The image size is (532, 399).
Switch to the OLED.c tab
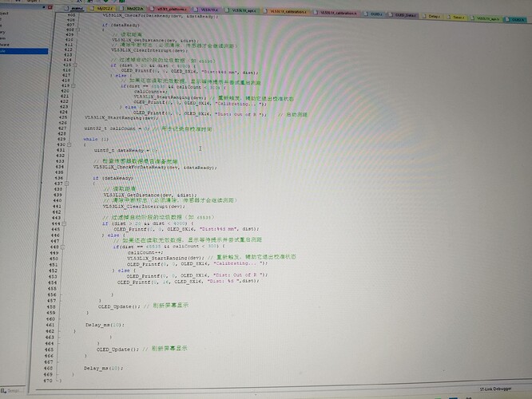tap(374, 14)
